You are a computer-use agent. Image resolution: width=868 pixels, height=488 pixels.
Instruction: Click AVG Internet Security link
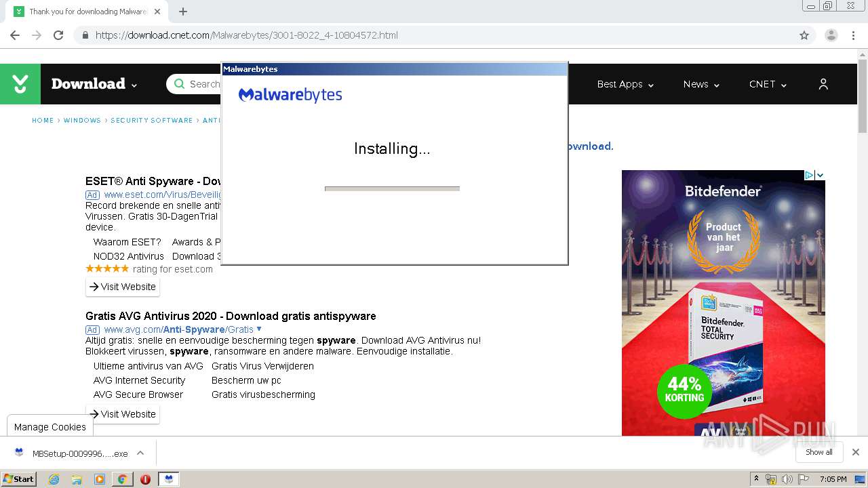(x=139, y=380)
